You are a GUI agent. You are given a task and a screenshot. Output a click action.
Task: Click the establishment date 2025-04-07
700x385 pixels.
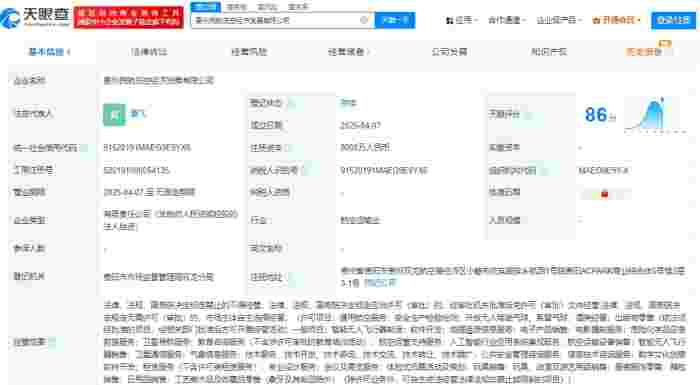pos(360,126)
